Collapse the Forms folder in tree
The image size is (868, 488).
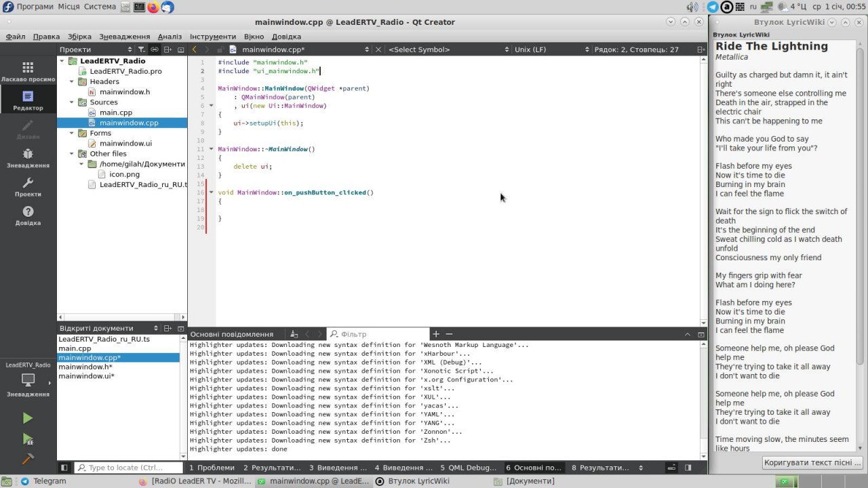73,133
